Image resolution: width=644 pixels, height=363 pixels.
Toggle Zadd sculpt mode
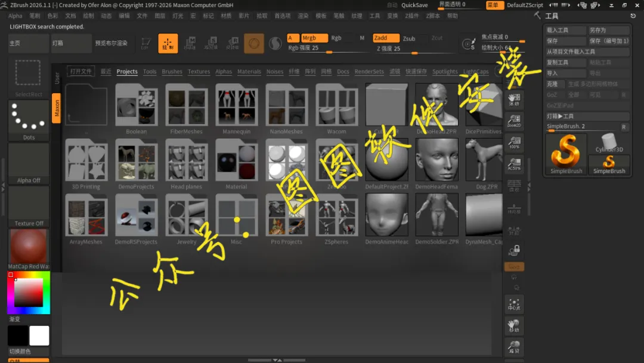386,38
